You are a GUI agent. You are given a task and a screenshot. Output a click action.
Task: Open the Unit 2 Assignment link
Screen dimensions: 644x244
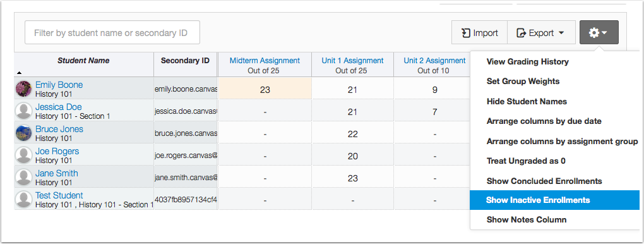point(434,61)
